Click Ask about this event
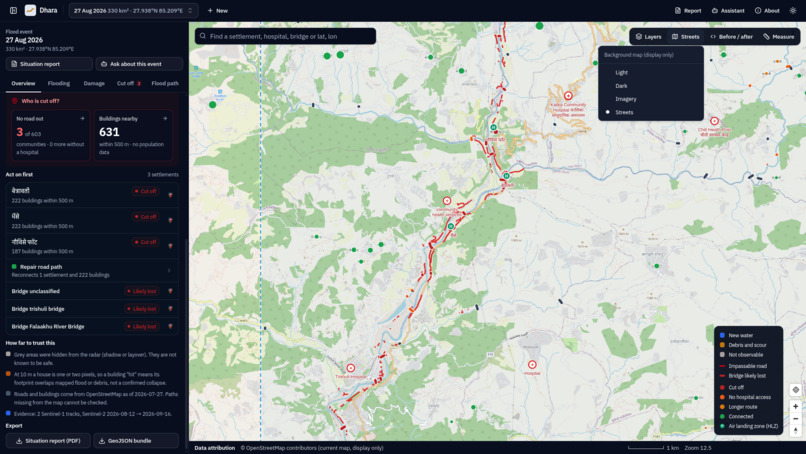This screenshot has width=806, height=454. tap(139, 64)
